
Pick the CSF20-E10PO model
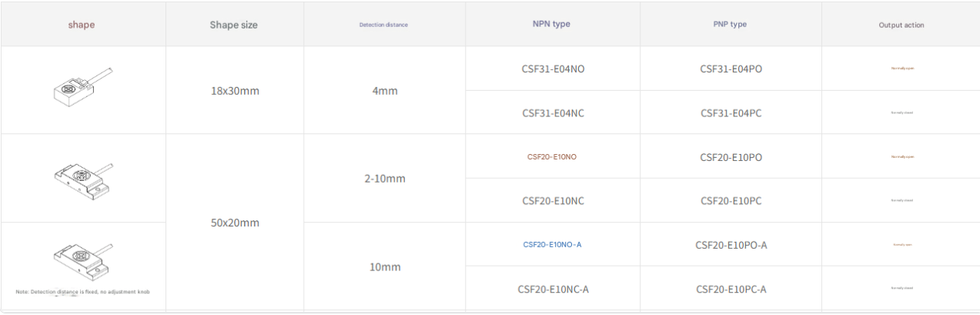coord(731,157)
